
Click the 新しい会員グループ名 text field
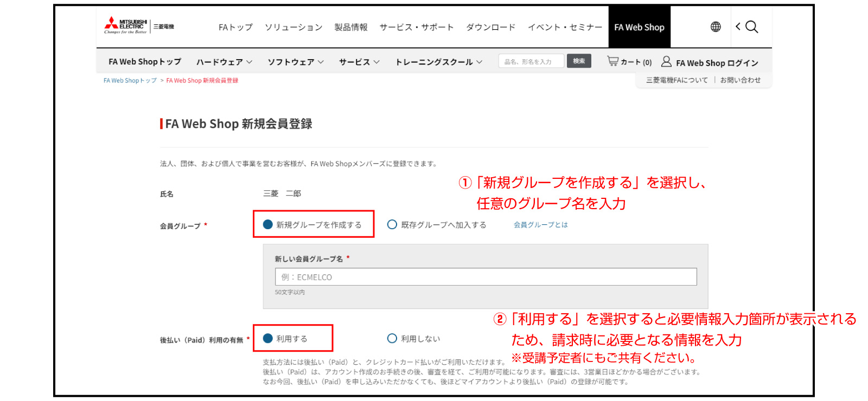[486, 277]
